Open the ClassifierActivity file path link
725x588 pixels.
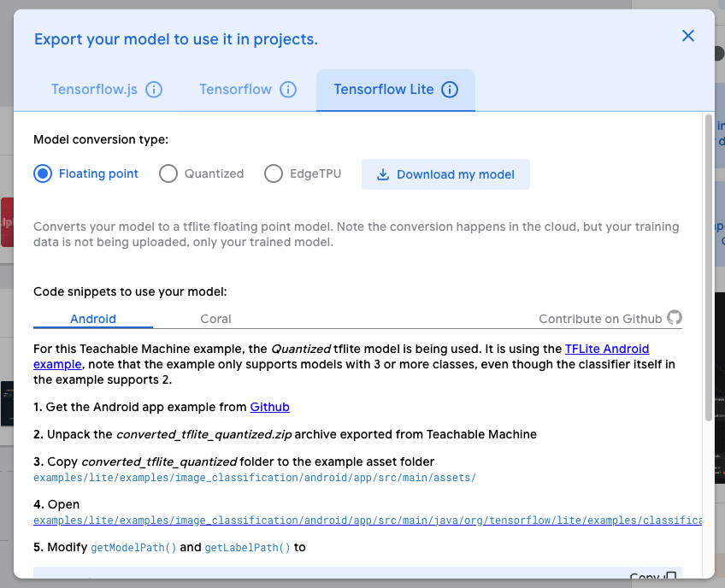click(359, 520)
